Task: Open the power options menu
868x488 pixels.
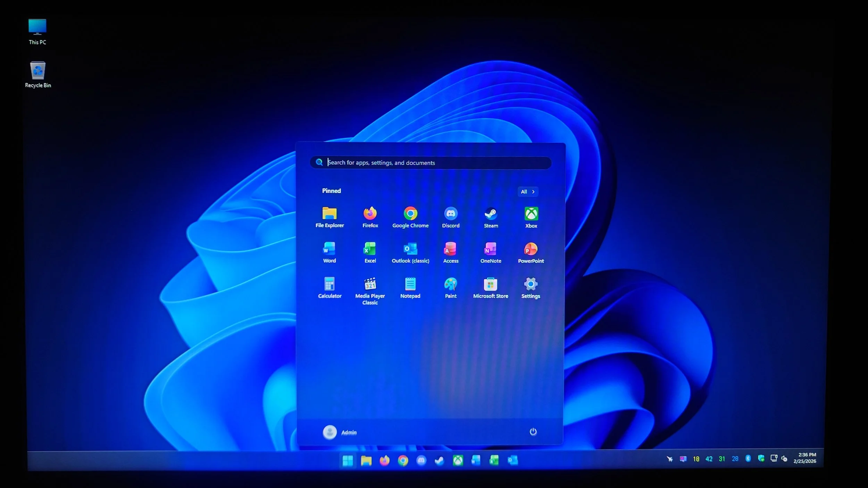Action: coord(533,432)
